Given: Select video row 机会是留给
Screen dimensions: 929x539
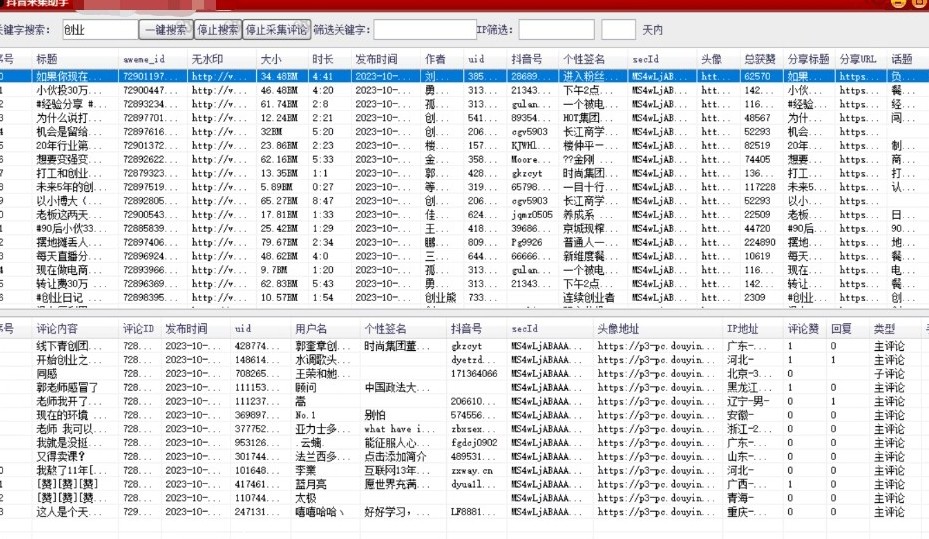Looking at the screenshot, I should (x=464, y=131).
